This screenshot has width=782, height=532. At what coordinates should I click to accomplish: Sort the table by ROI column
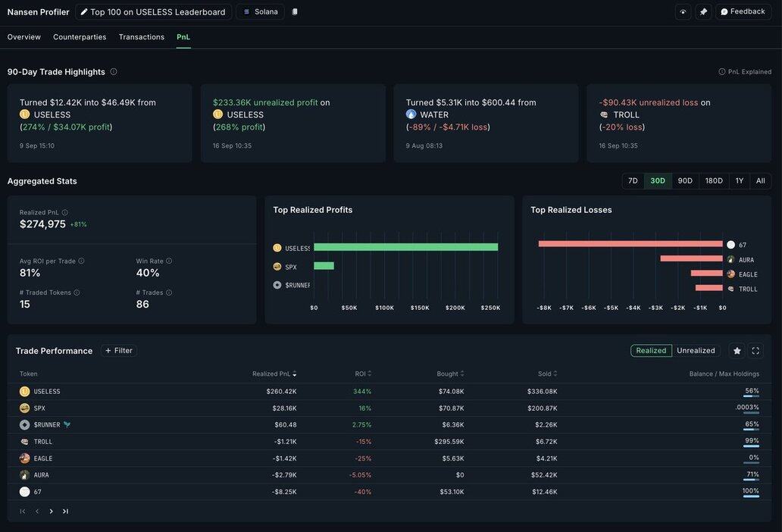(x=363, y=374)
